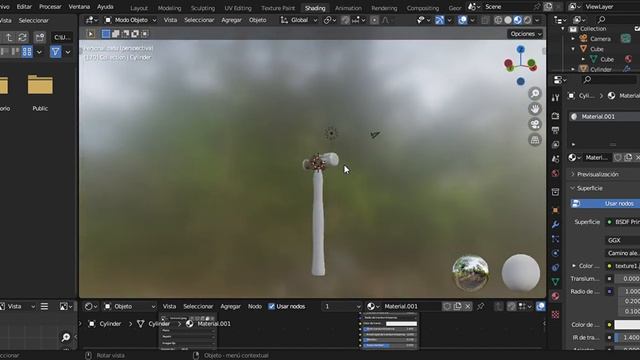This screenshot has width=640, height=360.
Task: Switch to the Texture Paint workspace tab
Action: click(278, 8)
